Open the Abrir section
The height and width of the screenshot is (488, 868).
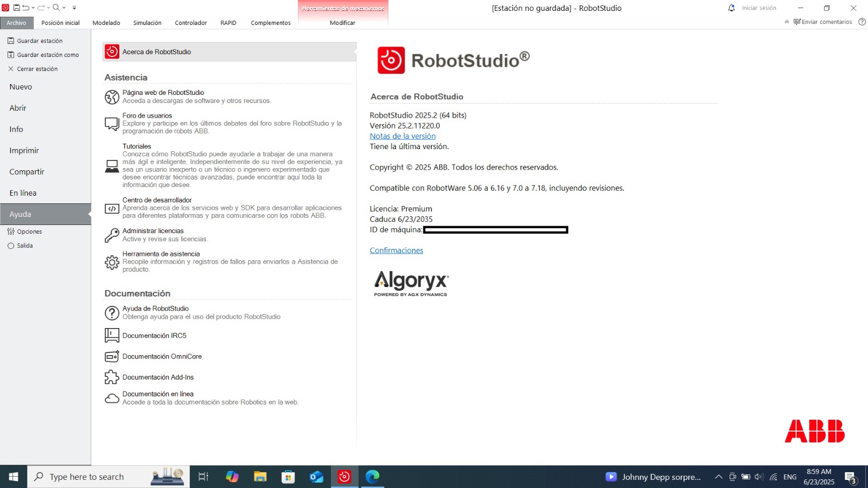18,108
